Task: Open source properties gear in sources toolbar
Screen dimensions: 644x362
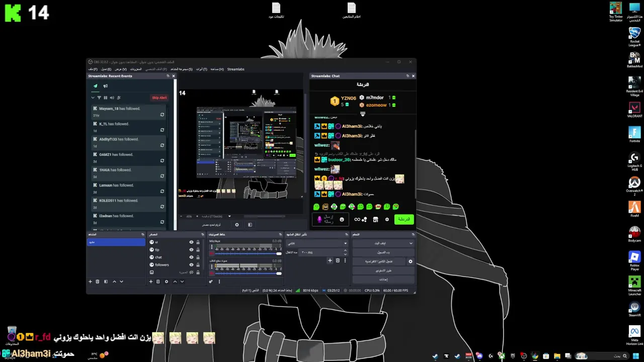Action: (x=167, y=282)
